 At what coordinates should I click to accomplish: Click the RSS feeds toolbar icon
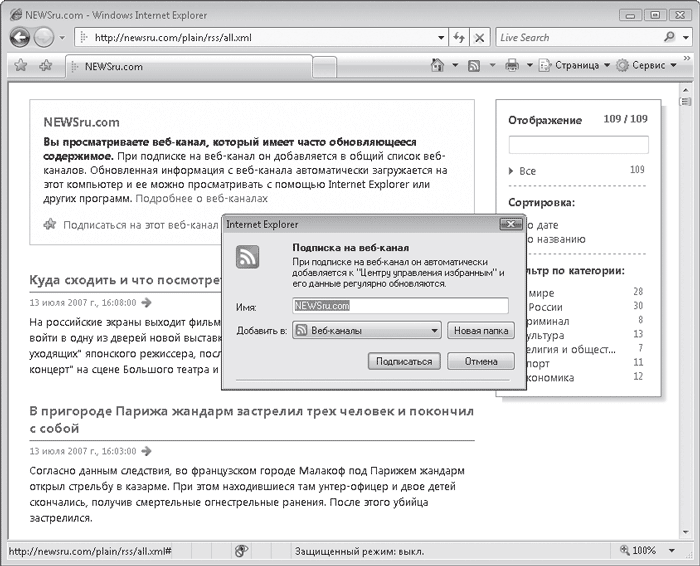tap(474, 66)
